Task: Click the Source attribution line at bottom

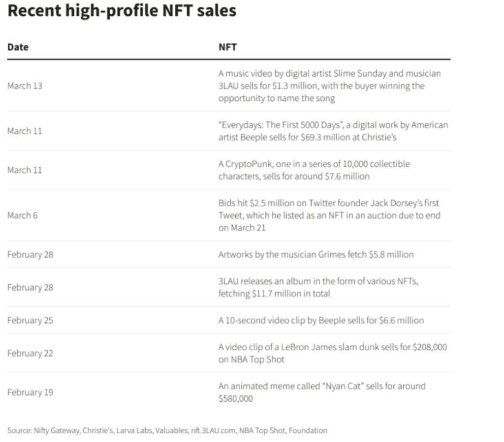Action: tap(167, 431)
